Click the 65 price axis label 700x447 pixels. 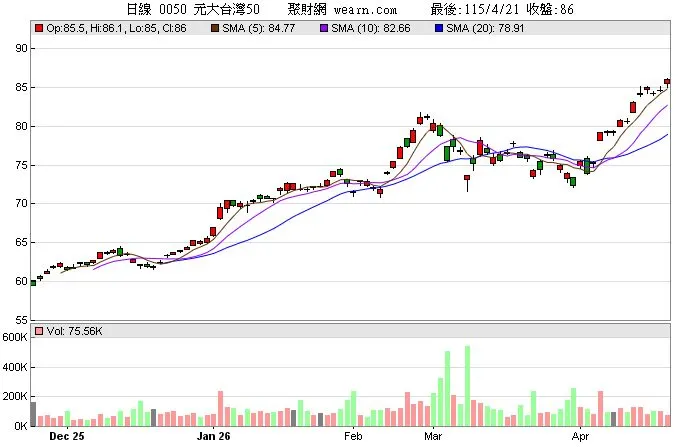[x=21, y=242]
